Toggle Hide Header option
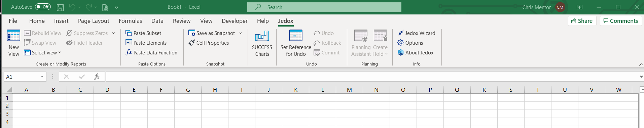644x128 pixels. tap(84, 43)
